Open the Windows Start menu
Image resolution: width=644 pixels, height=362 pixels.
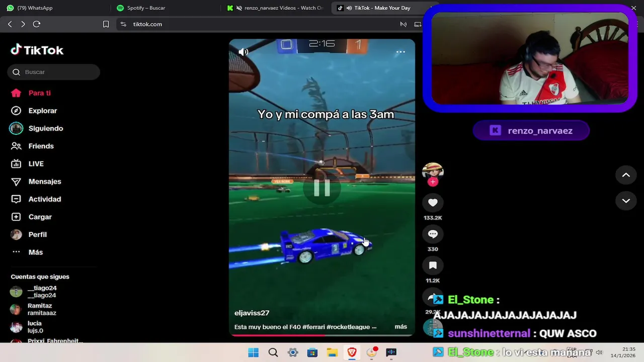tap(254, 352)
